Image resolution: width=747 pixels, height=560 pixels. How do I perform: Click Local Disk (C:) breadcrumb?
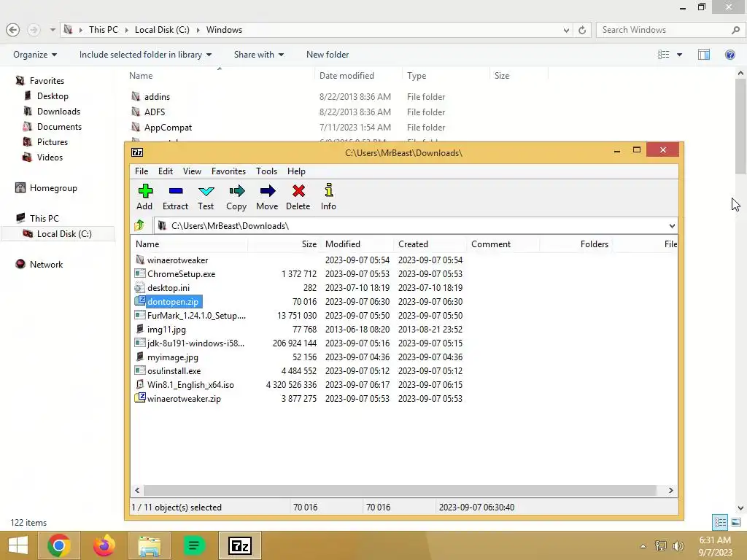coord(162,30)
